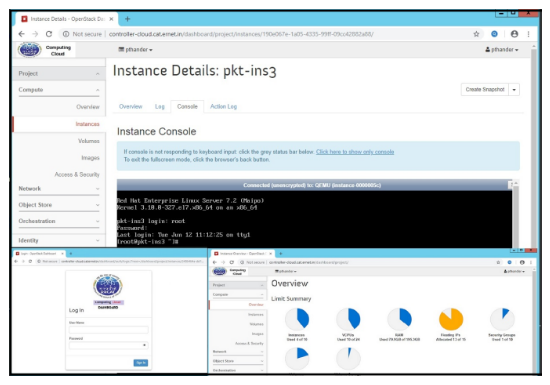Click the Computing Cloud logo
550x385 pixels.
point(45,50)
